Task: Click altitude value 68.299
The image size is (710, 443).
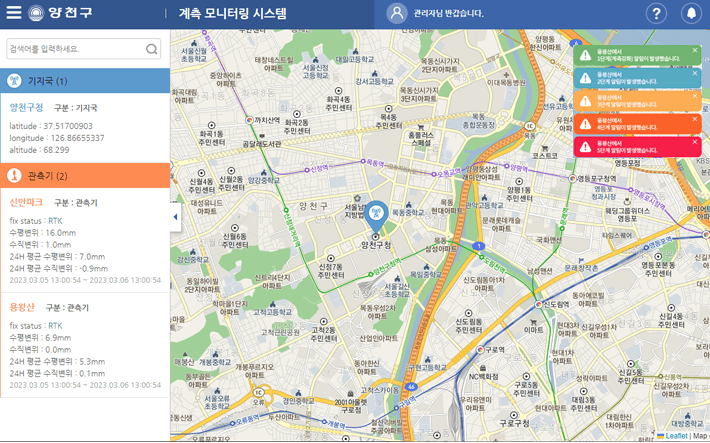Action: pyautogui.click(x=54, y=149)
